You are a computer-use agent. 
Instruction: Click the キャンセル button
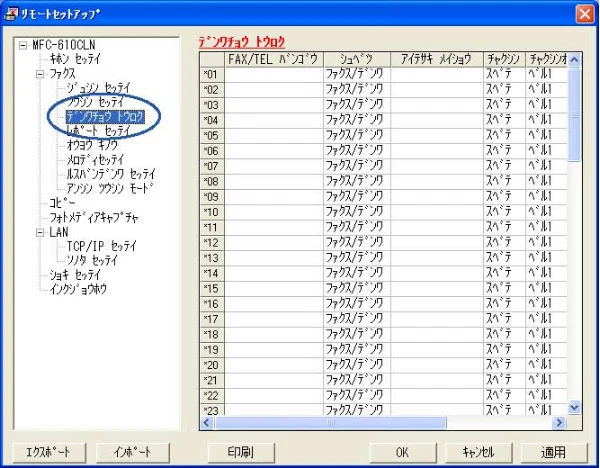tap(478, 452)
